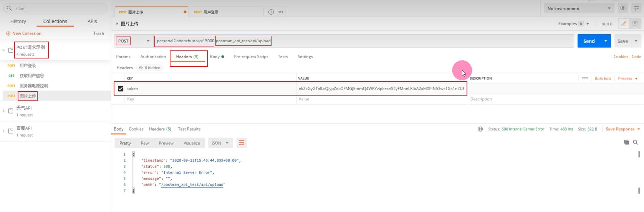Screen dimensions: 644x212
Task: Click the new tab plus icon
Action: 271,12
